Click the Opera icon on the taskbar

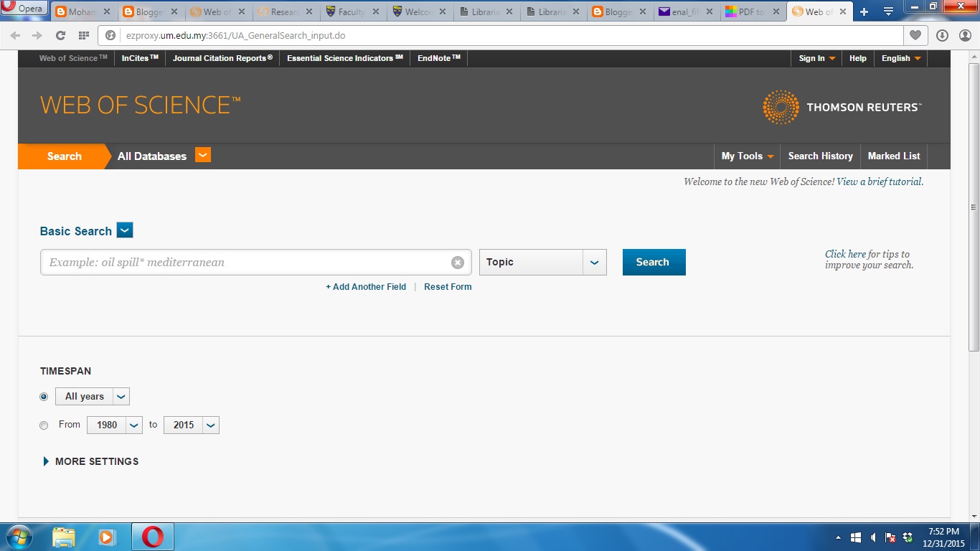[152, 537]
